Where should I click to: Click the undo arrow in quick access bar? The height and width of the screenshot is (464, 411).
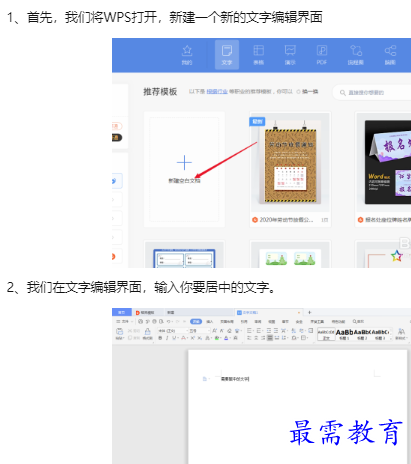[169, 321]
